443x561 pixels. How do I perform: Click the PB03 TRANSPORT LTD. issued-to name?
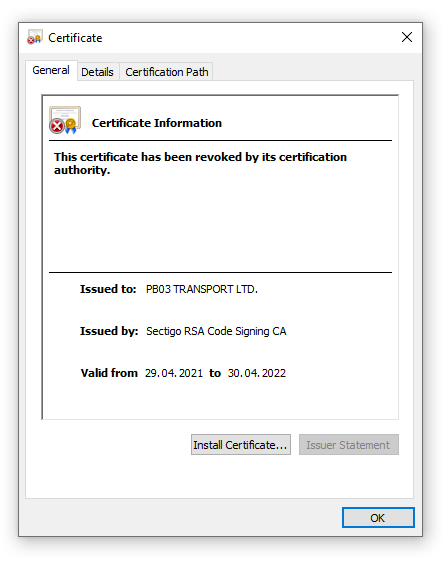point(202,289)
